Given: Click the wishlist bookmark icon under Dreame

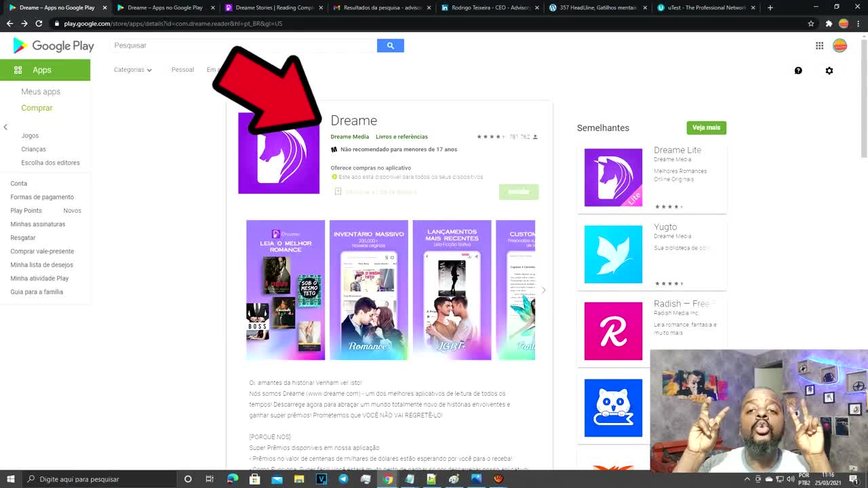Looking at the screenshot, I should pyautogui.click(x=338, y=192).
